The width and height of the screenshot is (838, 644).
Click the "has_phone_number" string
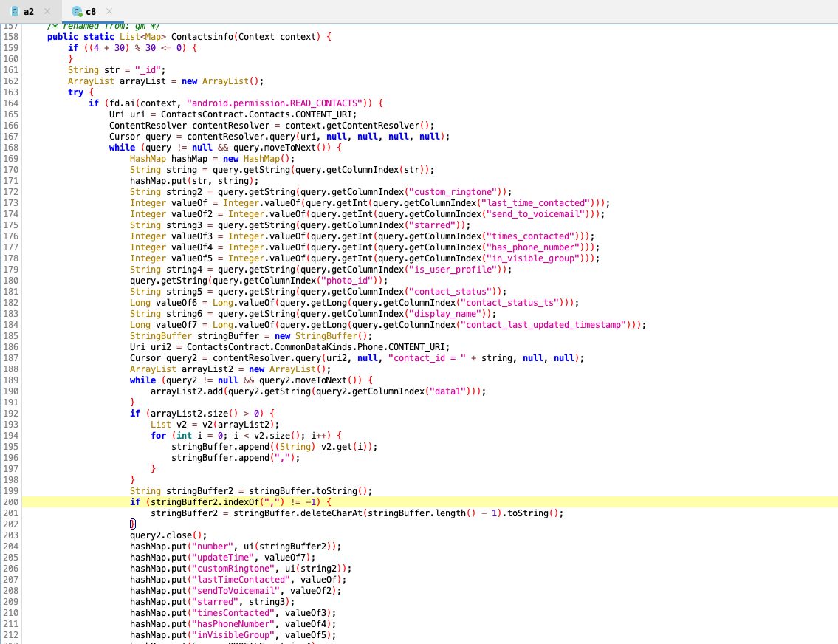coord(535,247)
